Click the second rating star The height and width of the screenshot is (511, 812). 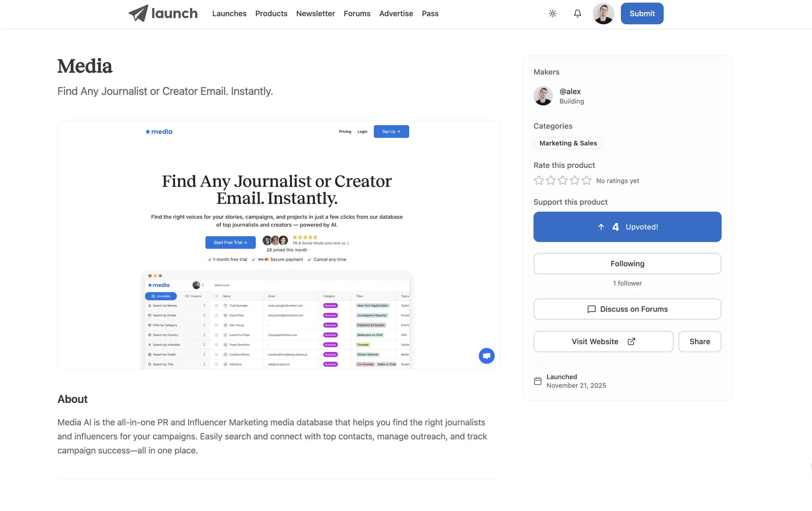click(551, 181)
